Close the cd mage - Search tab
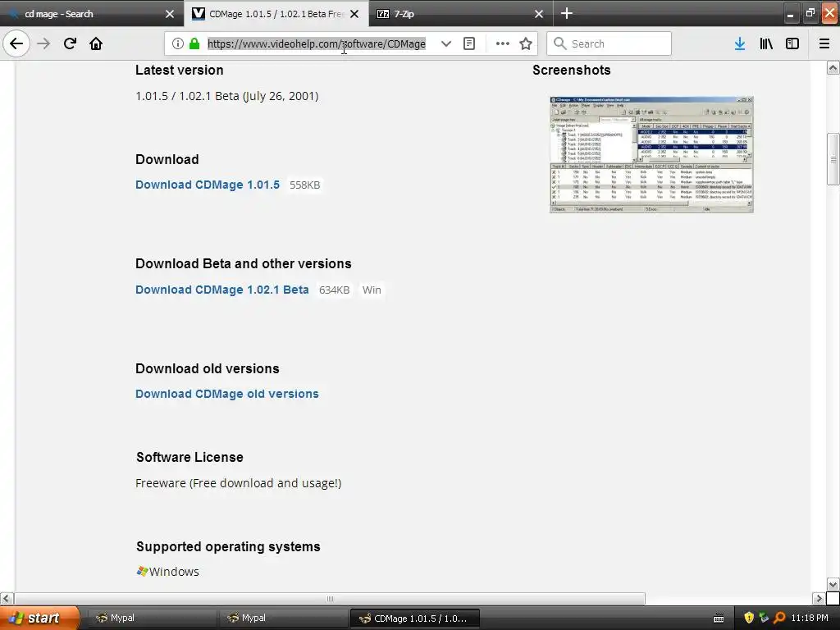 pyautogui.click(x=170, y=14)
